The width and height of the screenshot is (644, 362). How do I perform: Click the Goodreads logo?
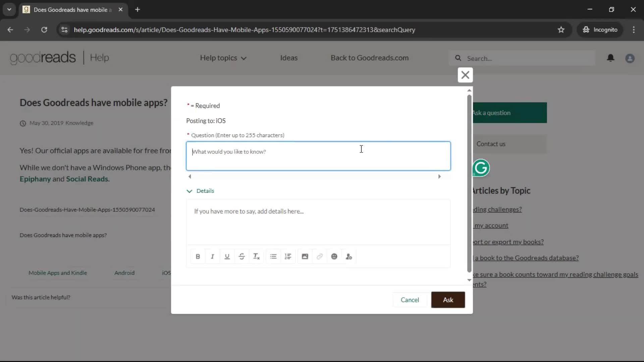click(x=43, y=58)
